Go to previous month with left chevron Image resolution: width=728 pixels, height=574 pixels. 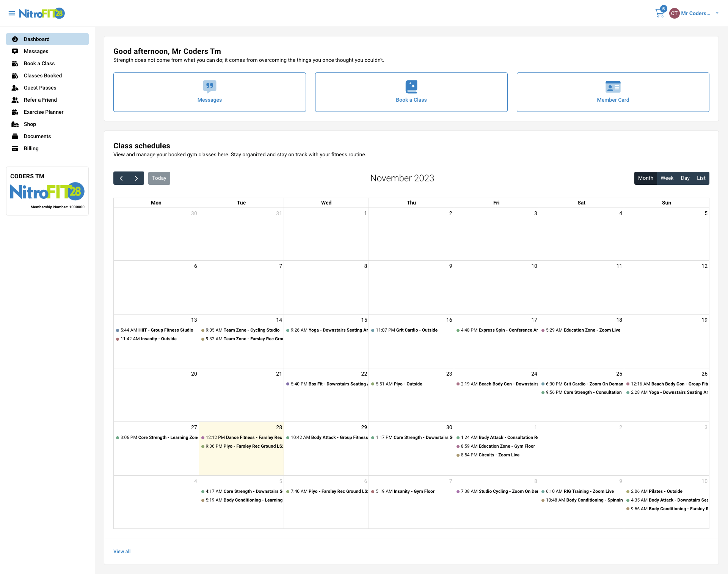coord(121,178)
